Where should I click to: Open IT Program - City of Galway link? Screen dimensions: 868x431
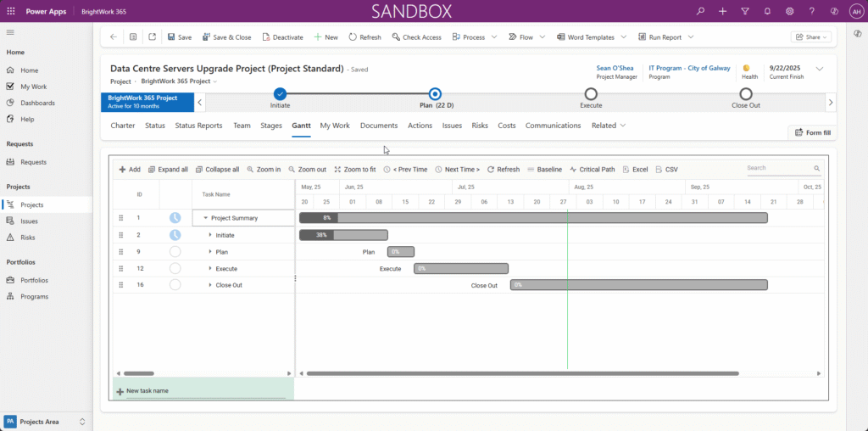[x=689, y=68]
